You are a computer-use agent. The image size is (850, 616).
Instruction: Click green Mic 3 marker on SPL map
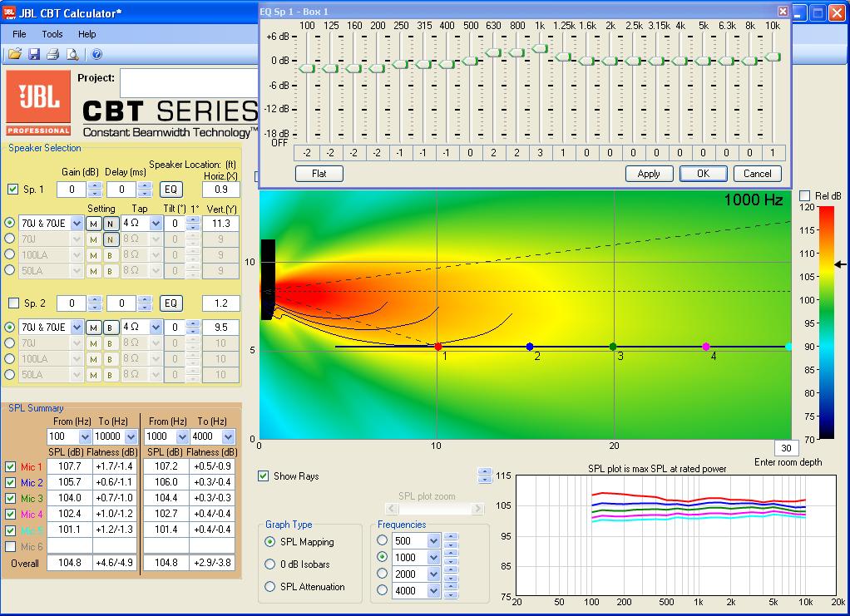613,347
